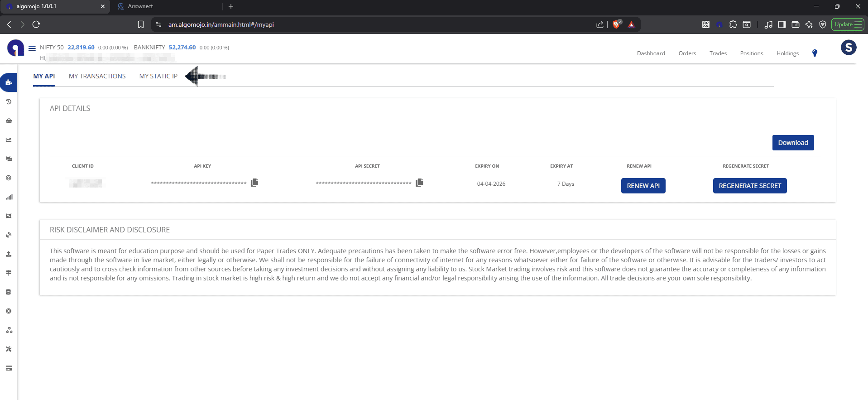Expand the browser Update menu
Viewport: 868px width, 400px height.
(848, 24)
